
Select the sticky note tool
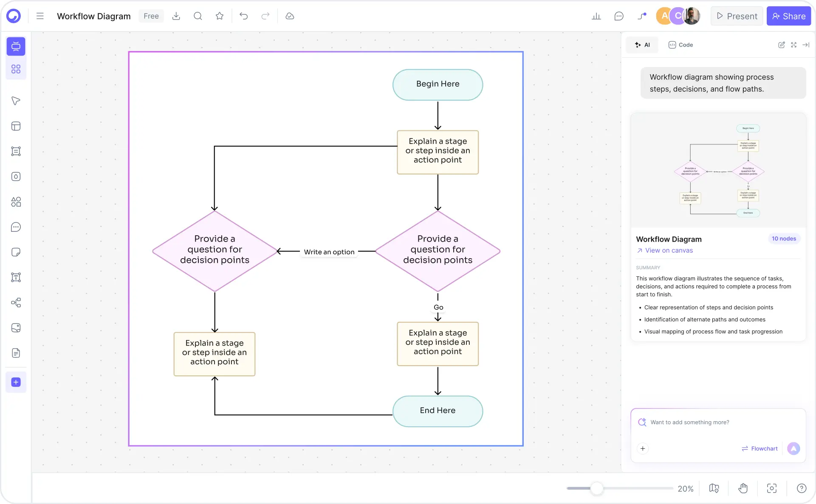point(16,252)
